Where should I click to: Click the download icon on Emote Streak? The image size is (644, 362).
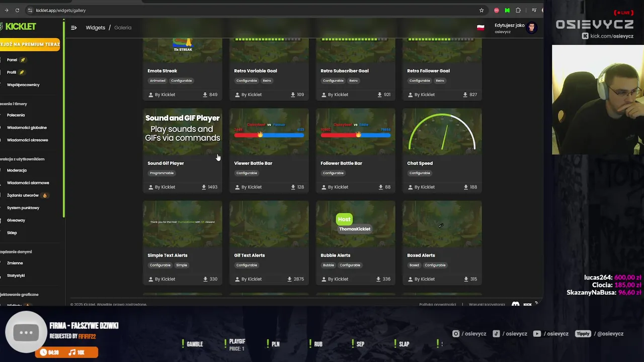coord(205,95)
